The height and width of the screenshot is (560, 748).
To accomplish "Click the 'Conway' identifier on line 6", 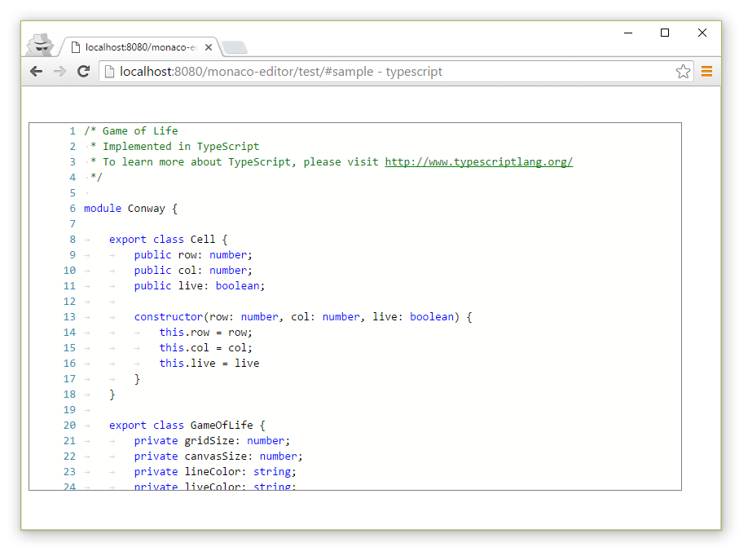I will tap(147, 208).
